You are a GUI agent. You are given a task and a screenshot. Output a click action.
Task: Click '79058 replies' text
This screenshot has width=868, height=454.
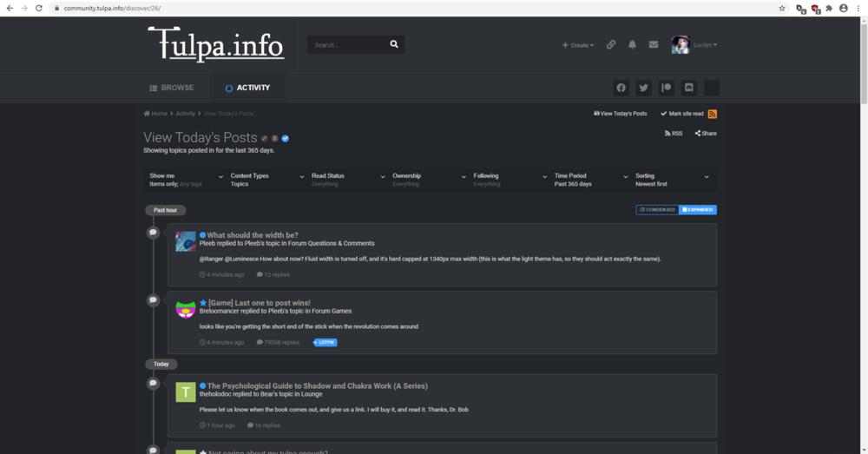(x=278, y=342)
